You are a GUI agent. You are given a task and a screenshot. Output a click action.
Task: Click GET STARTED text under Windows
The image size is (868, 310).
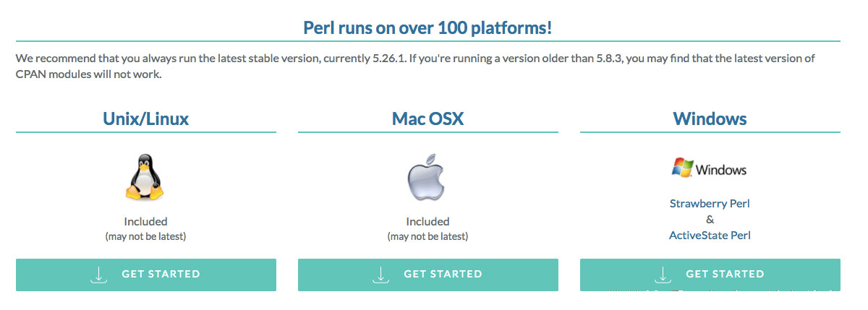(x=725, y=275)
